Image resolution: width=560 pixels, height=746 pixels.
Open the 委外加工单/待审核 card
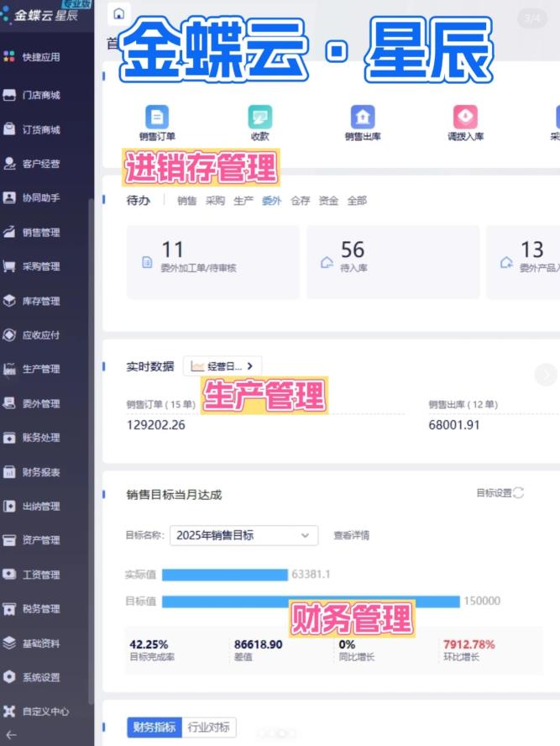click(212, 262)
